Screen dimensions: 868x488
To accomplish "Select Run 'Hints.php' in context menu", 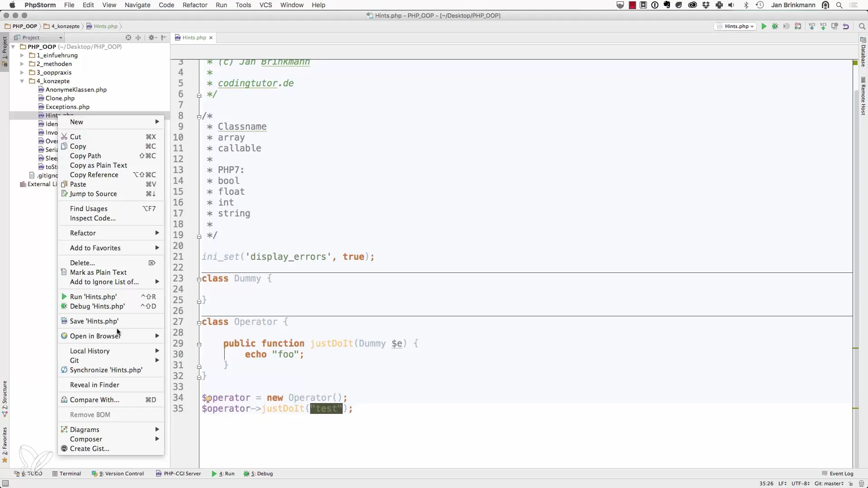I will 111,297.
